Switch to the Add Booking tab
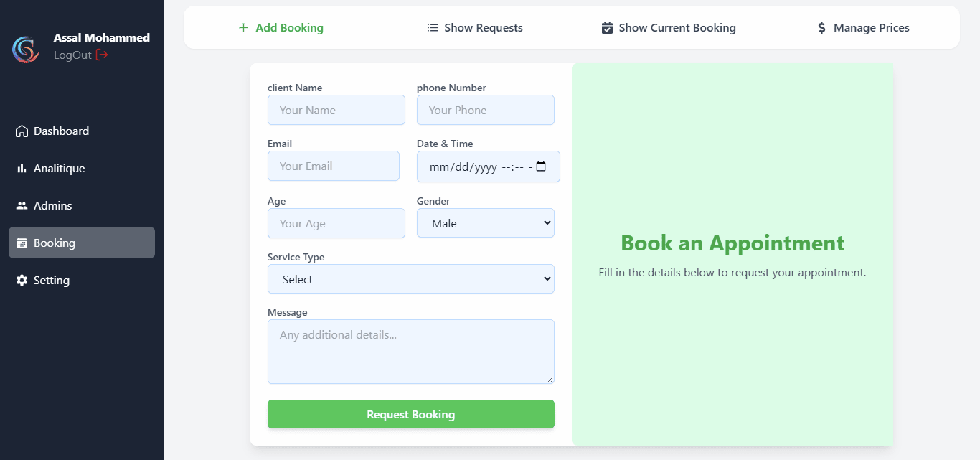This screenshot has height=460, width=980. 281,28
